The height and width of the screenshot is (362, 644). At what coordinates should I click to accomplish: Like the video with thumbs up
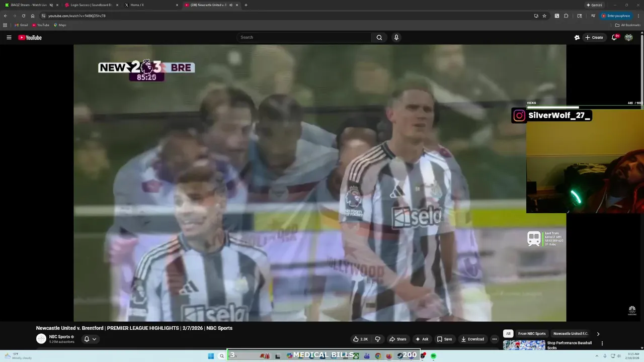[360, 339]
